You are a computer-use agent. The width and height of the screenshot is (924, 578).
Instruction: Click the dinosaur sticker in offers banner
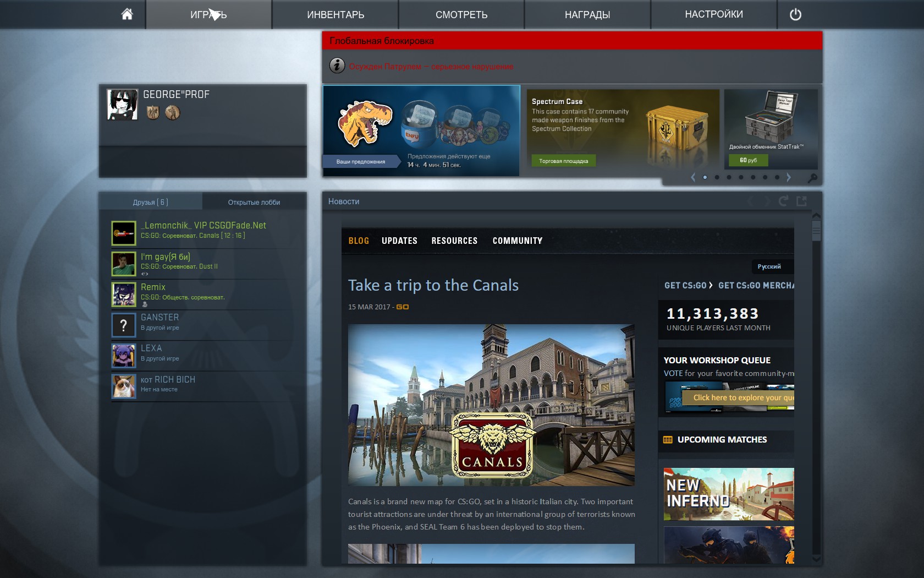point(364,122)
